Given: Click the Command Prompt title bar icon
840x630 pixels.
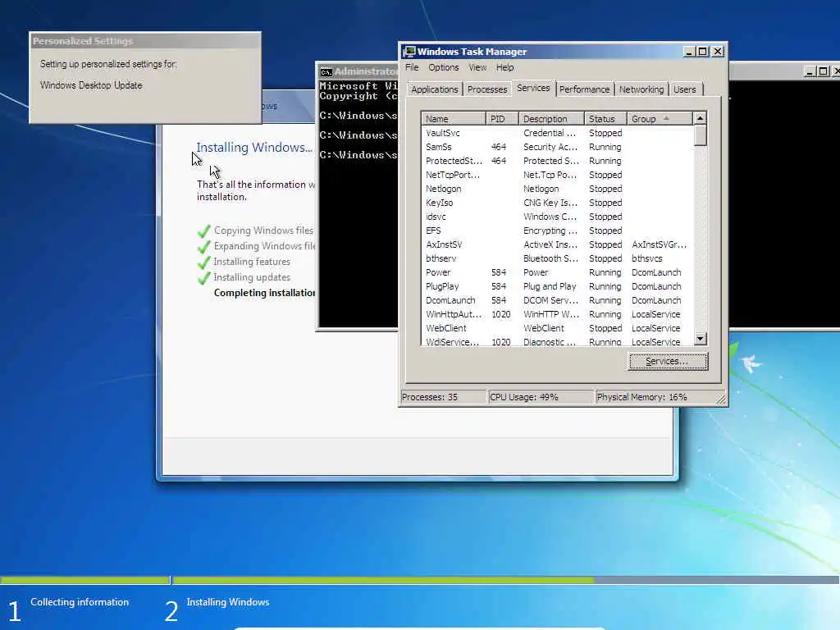Looking at the screenshot, I should tap(326, 72).
